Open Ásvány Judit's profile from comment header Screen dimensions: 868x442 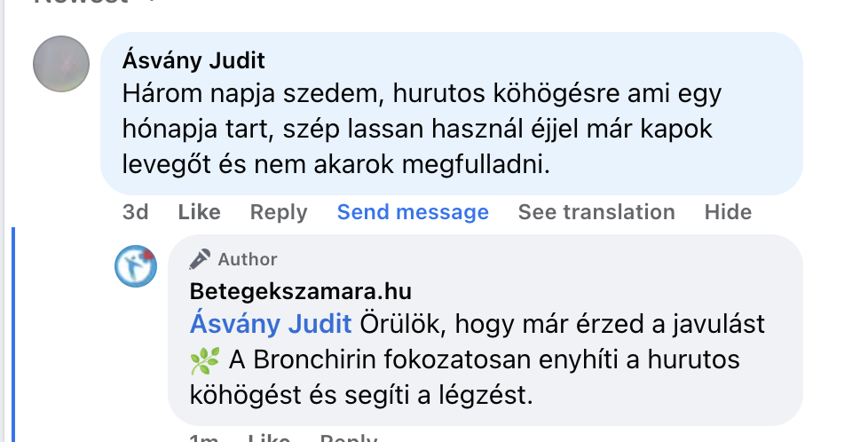[x=195, y=61]
